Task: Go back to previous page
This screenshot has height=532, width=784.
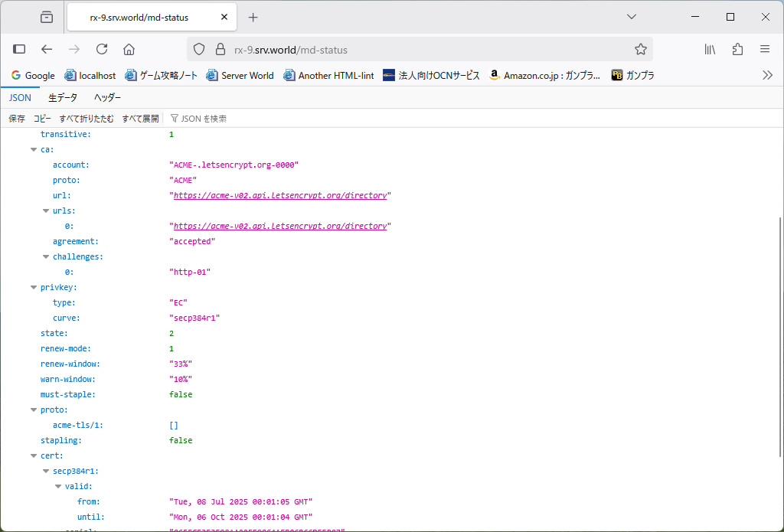Action: [47, 49]
